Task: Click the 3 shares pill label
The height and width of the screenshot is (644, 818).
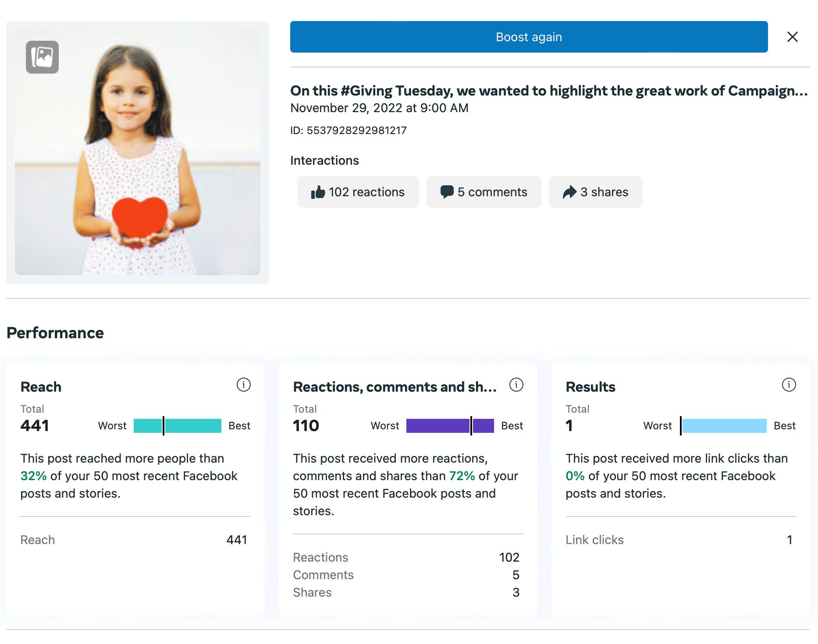Action: point(604,192)
